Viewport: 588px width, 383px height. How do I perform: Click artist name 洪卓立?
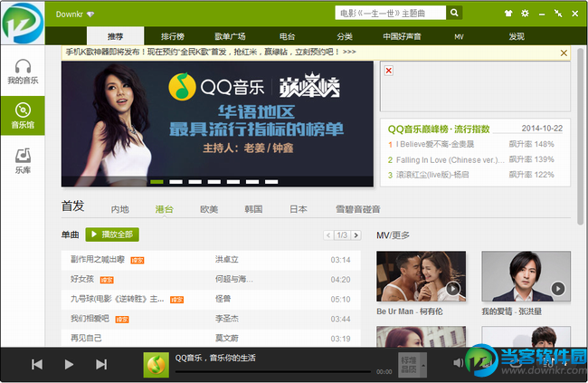tap(227, 260)
